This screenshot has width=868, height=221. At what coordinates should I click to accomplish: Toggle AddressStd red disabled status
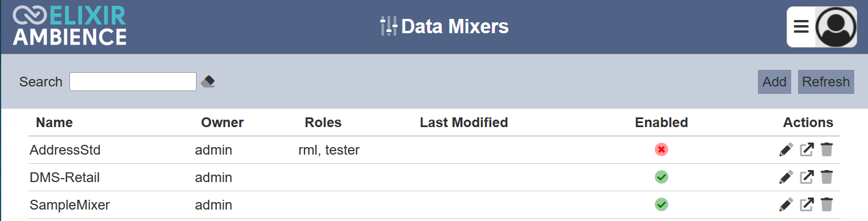(662, 150)
